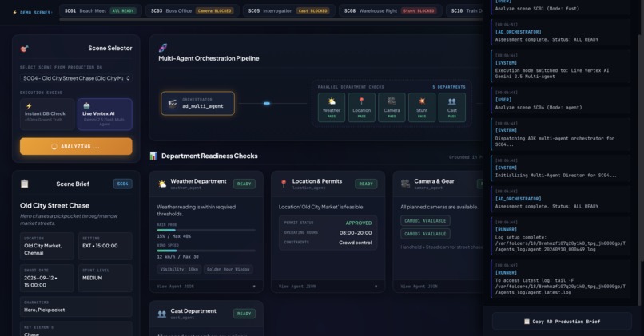Screen dimensions: 644x336
Task: Click the CAM001 AVAILABLE chip
Action: point(425,221)
